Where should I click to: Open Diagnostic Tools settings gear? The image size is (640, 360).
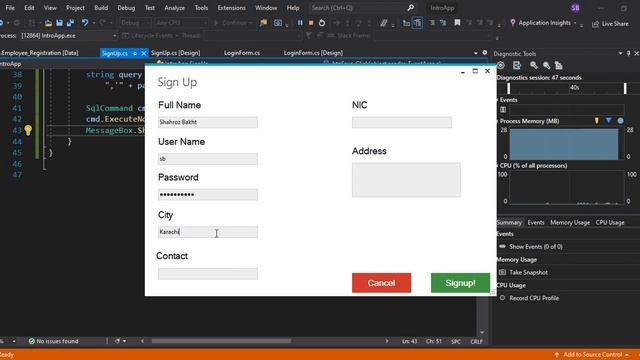click(x=501, y=65)
